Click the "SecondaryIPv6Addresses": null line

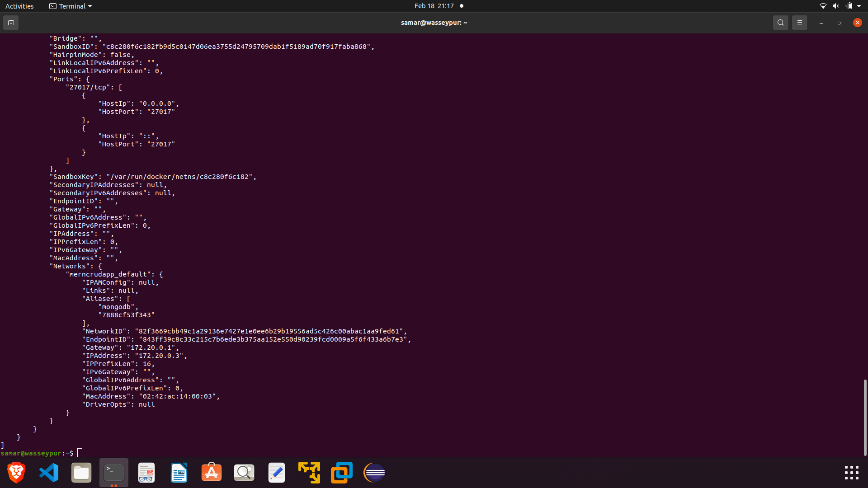tap(112, 193)
